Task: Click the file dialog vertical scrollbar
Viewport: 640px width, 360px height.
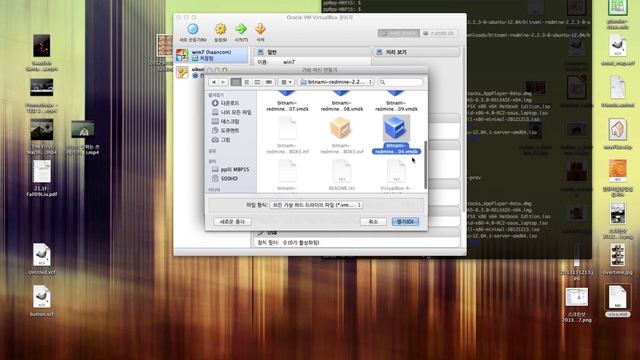Action: 426,165
